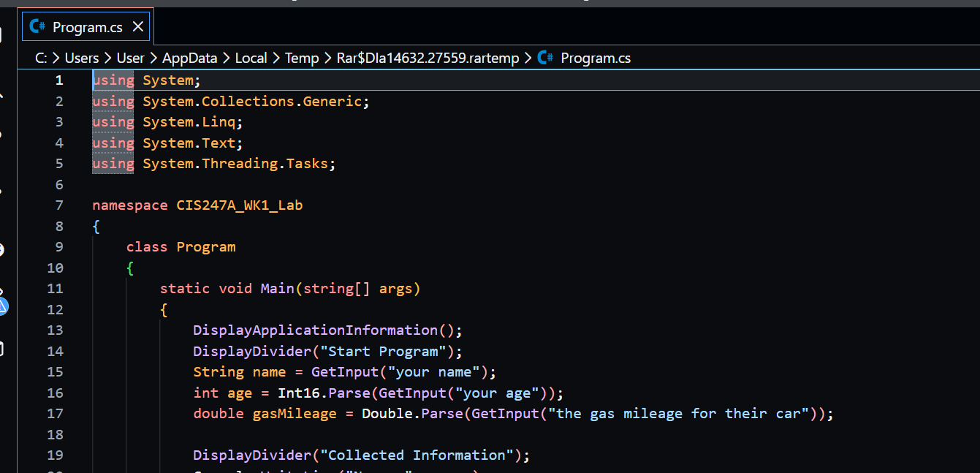Viewport: 980px width, 473px height.
Task: Click the C# icon on the Program.cs tab
Action: [37, 26]
